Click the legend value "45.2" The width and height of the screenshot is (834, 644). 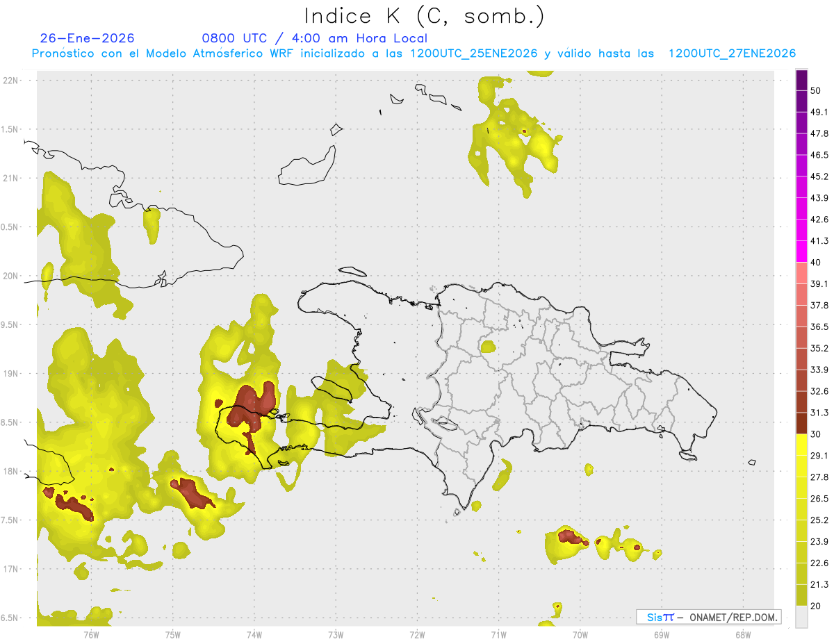point(819,176)
